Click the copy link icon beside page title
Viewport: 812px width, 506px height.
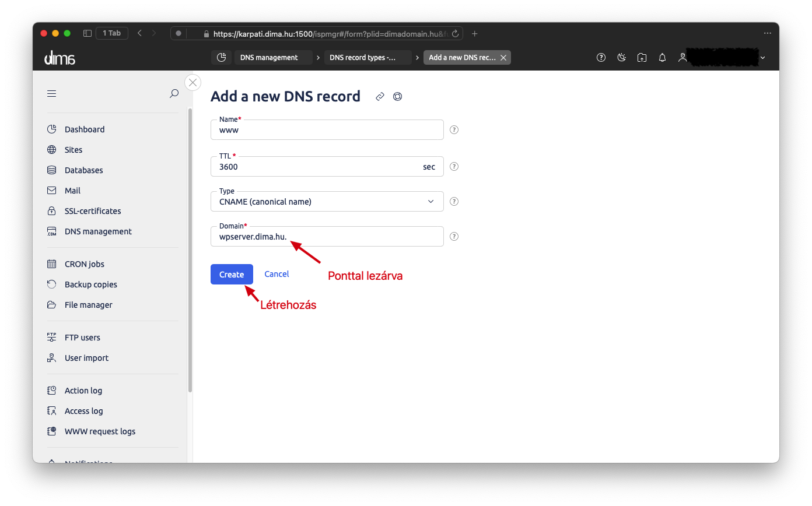pyautogui.click(x=380, y=96)
